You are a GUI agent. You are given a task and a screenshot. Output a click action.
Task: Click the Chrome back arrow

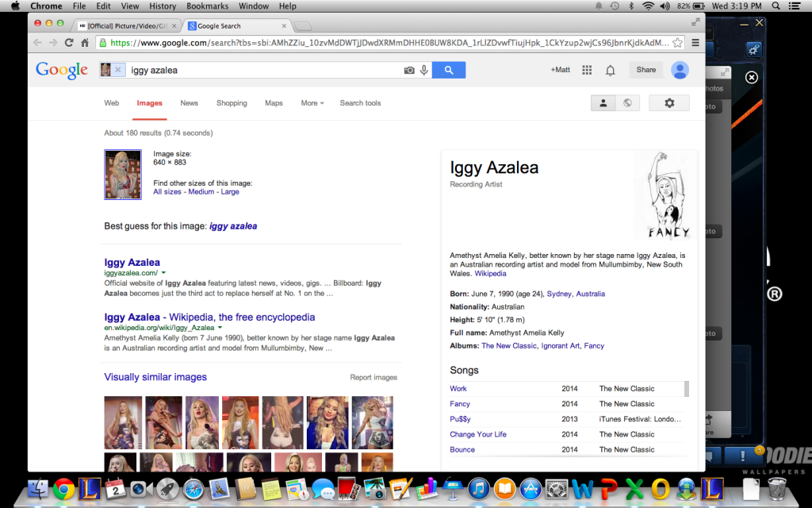[37, 43]
